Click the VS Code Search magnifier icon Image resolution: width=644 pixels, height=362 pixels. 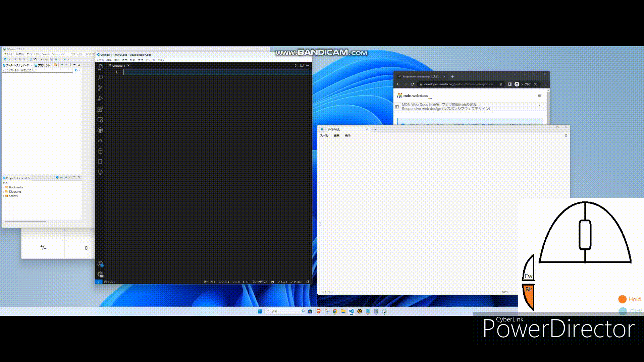click(100, 77)
